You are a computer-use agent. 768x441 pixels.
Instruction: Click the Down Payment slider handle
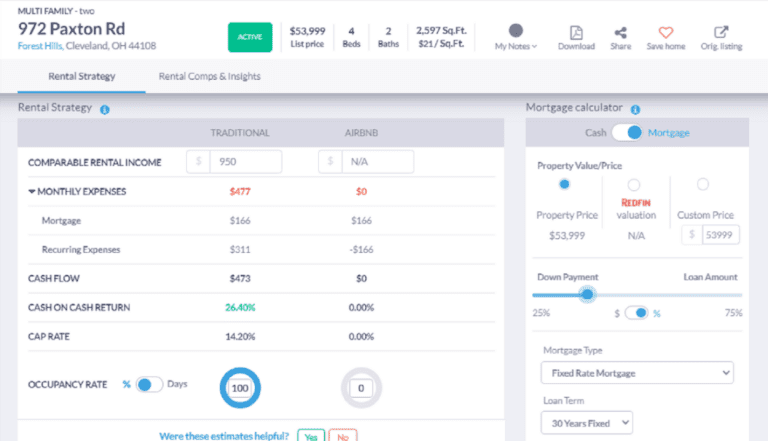(x=587, y=294)
